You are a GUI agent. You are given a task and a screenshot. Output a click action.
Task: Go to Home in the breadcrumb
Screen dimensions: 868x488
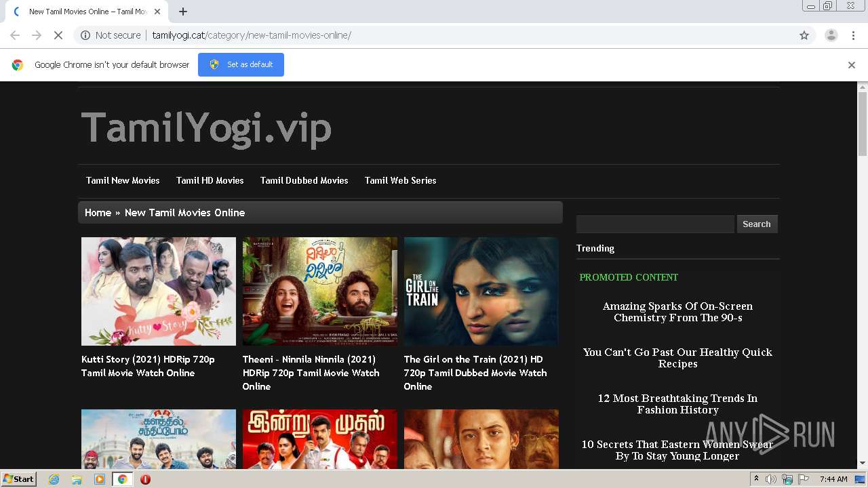[98, 213]
